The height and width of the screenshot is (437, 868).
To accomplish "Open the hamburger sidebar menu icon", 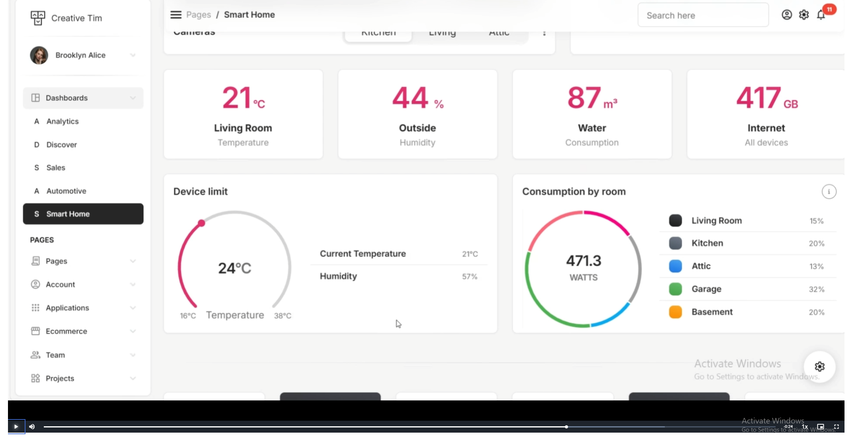I will (176, 15).
